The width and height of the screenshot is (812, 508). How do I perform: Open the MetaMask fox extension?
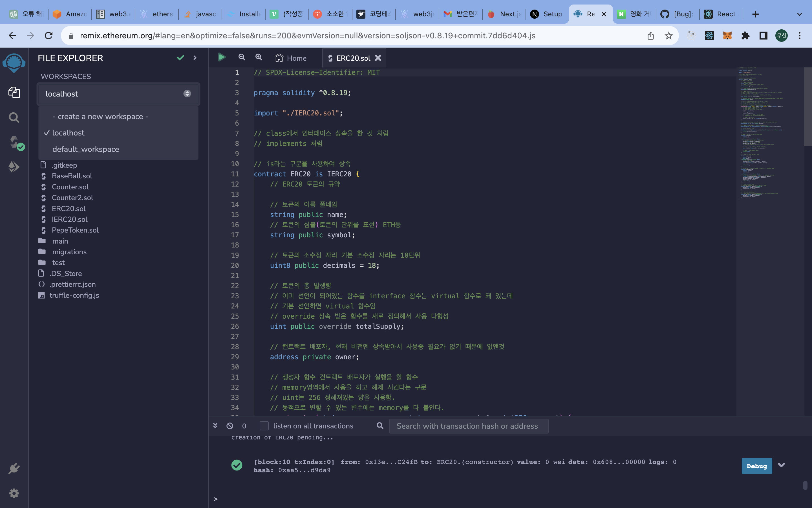click(x=727, y=36)
